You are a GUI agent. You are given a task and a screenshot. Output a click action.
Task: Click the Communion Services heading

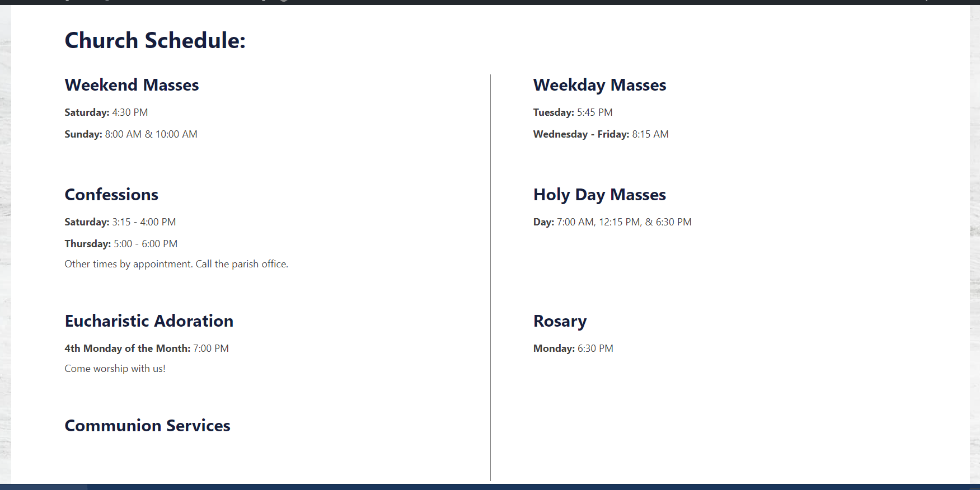[x=147, y=426]
